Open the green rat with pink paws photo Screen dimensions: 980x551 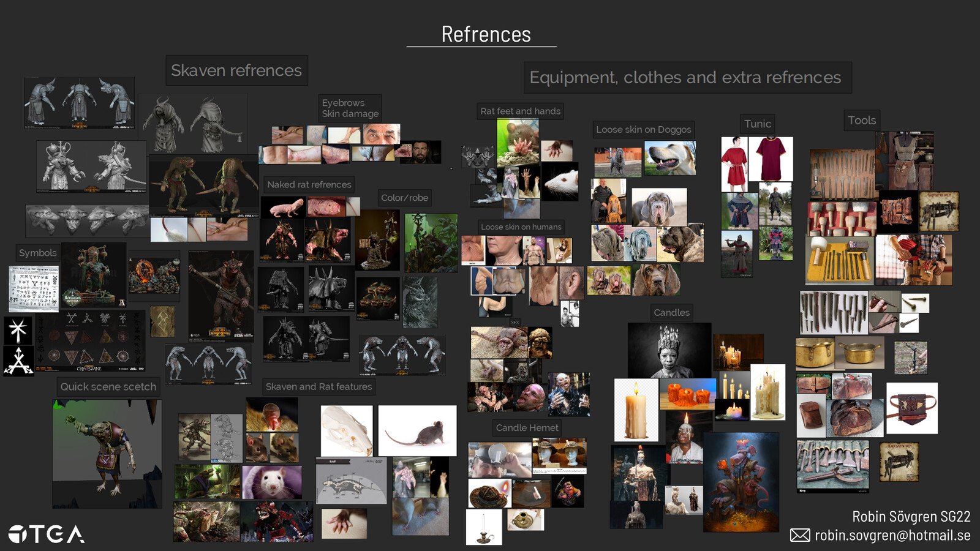[518, 143]
